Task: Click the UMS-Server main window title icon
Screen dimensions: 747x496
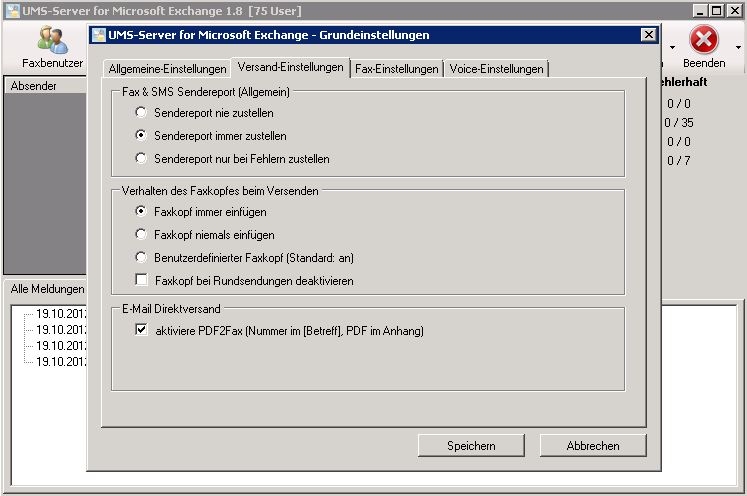Action: (13, 10)
